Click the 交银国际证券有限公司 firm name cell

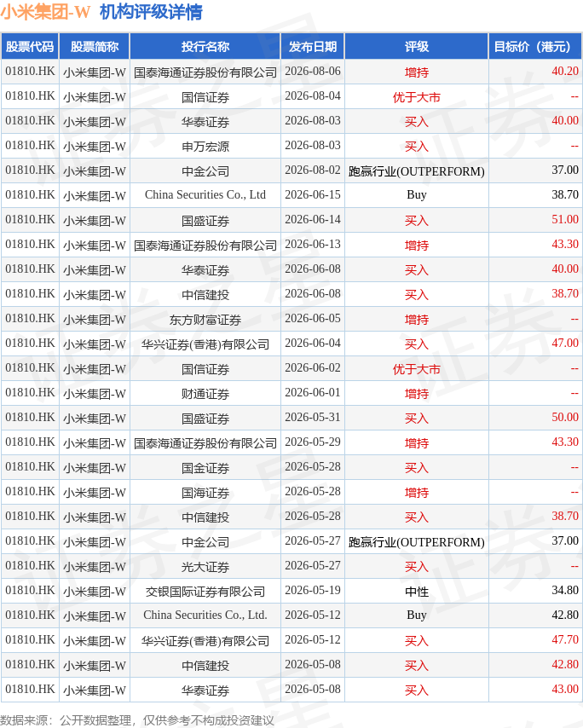click(x=205, y=591)
